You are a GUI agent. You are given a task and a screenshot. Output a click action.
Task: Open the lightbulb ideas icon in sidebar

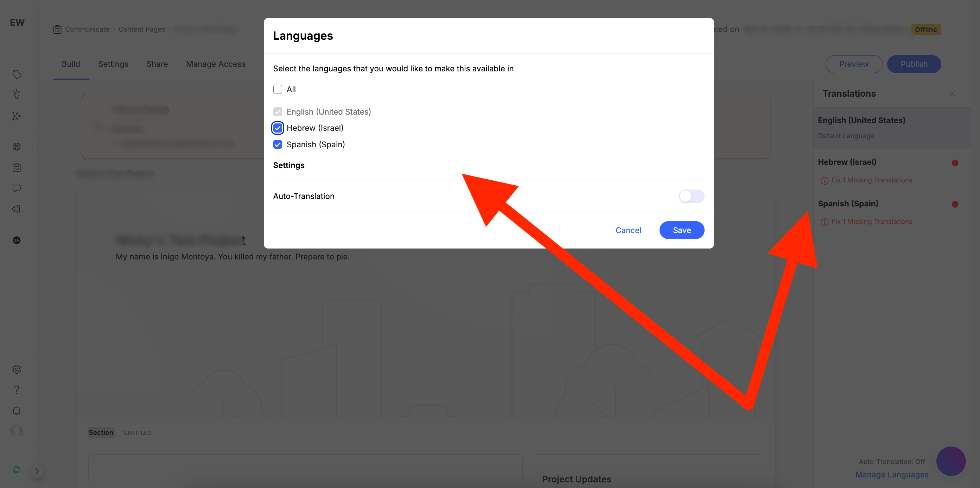point(17,95)
